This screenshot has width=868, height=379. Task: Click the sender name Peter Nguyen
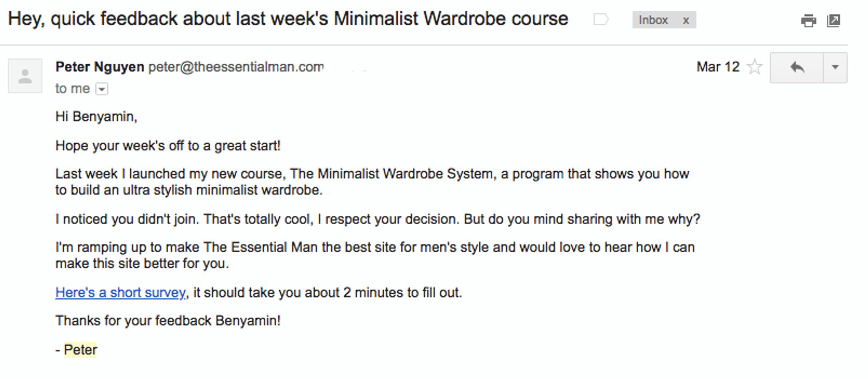(x=99, y=67)
